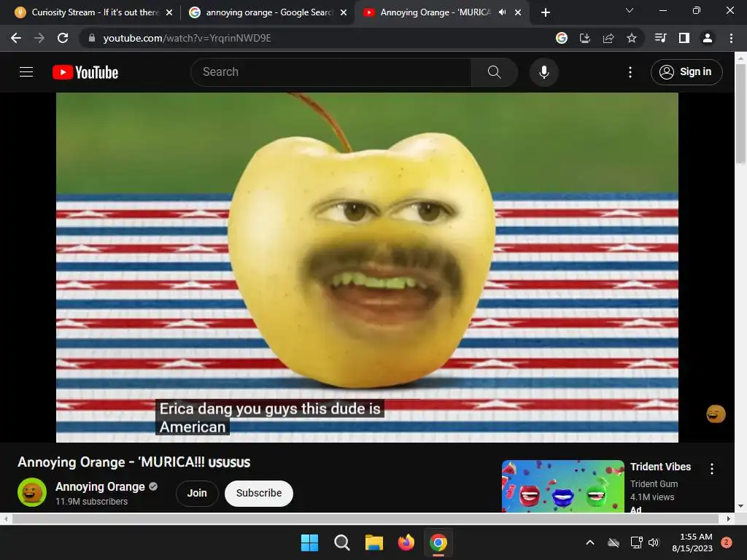
Task: Subscribe to Annoying Orange
Action: (259, 494)
